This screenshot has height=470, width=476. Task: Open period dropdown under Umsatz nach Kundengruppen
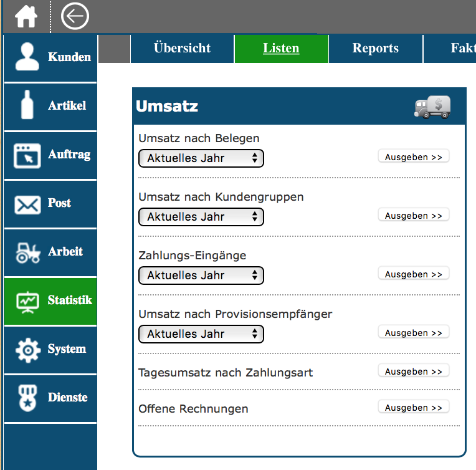tap(201, 217)
